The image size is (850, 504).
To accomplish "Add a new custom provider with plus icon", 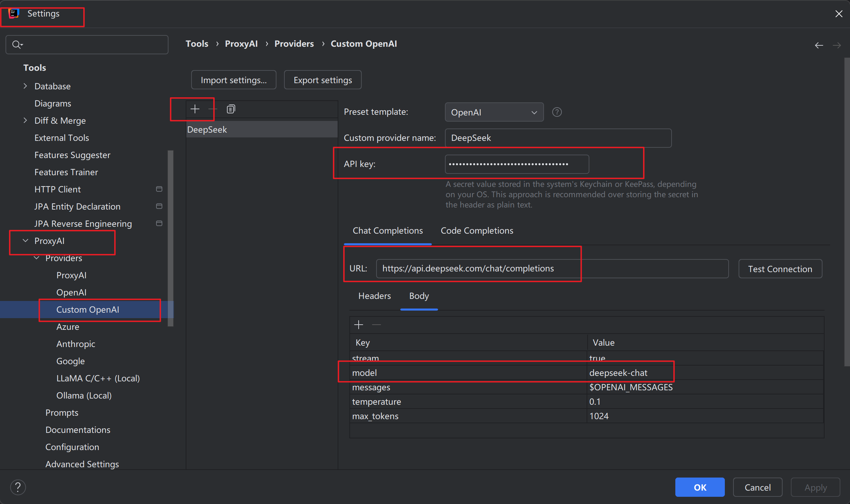I will pos(195,109).
